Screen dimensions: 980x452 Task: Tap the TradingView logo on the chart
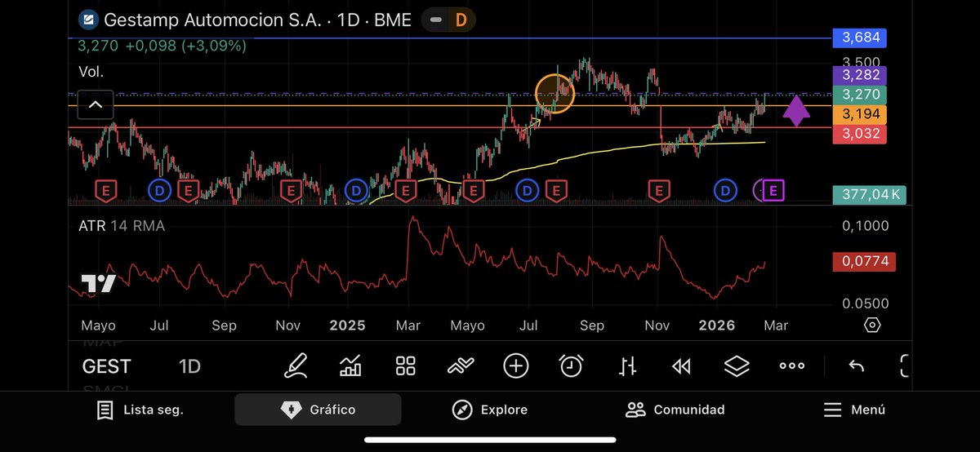[98, 283]
